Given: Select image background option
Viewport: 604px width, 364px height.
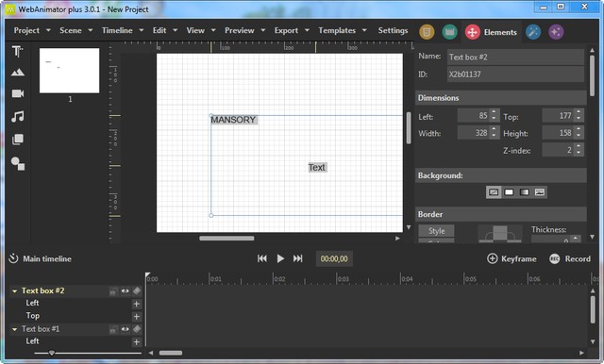Looking at the screenshot, I should 540,192.
